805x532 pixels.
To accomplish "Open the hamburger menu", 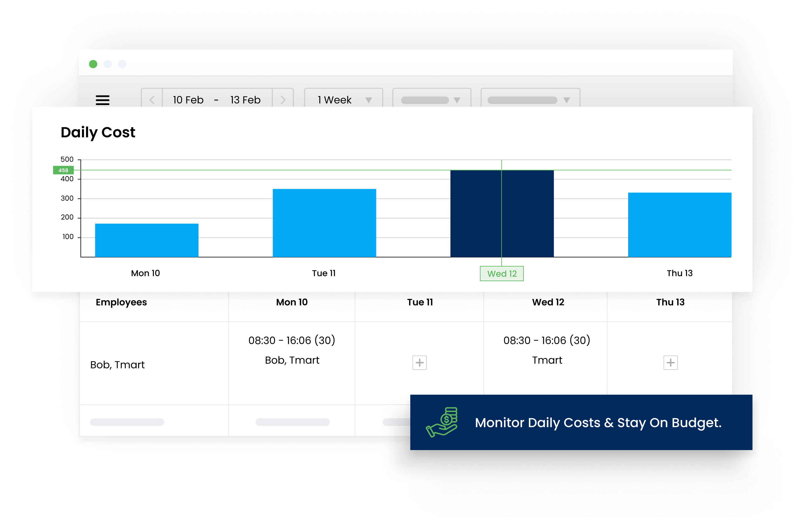I will coord(102,100).
